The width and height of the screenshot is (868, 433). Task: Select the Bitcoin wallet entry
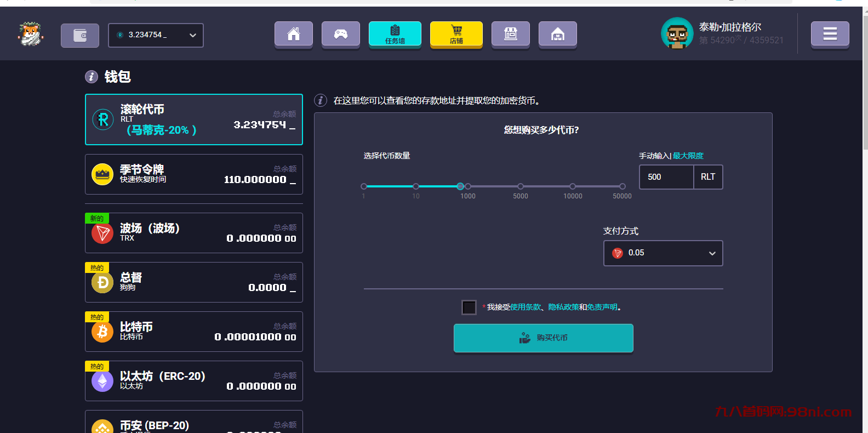pyautogui.click(x=194, y=332)
